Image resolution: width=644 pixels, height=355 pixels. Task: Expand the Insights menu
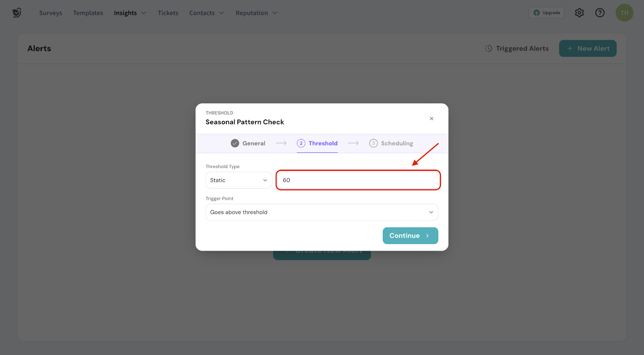(130, 13)
